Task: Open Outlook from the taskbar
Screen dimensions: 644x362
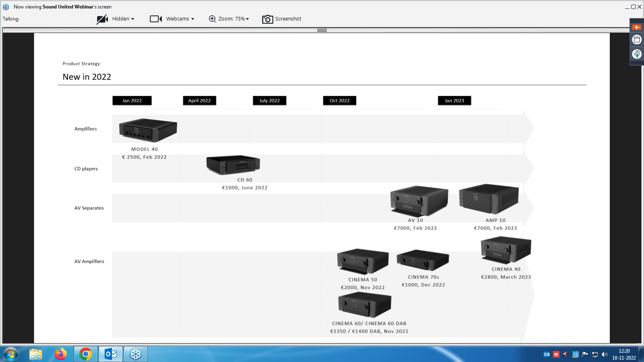Action: click(111, 354)
